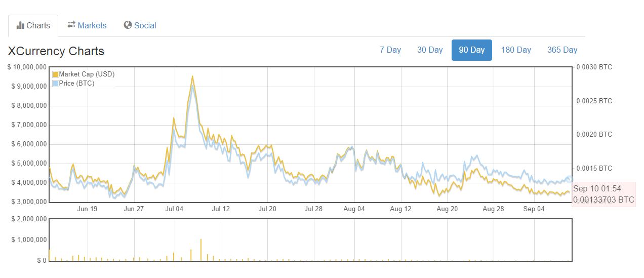Click the bar chart icon on Charts tab

pyautogui.click(x=20, y=25)
